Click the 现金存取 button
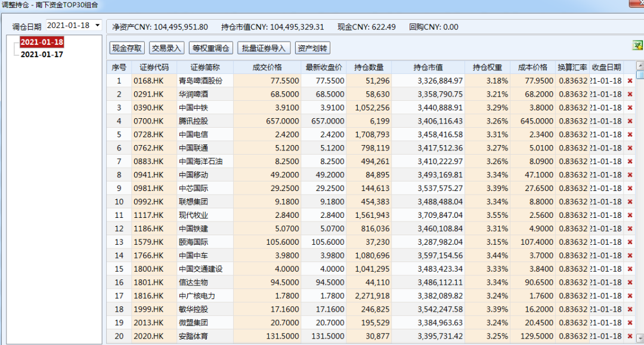Image resolution: width=644 pixels, height=345 pixels. [128, 48]
